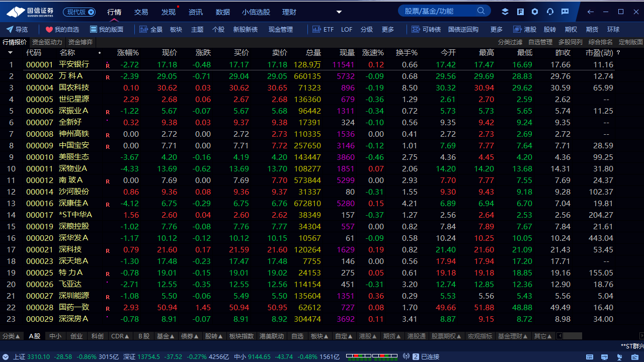644x362 pixels.
Task: Click the question mark icon beside 市盈(动)
Action: pos(618,52)
